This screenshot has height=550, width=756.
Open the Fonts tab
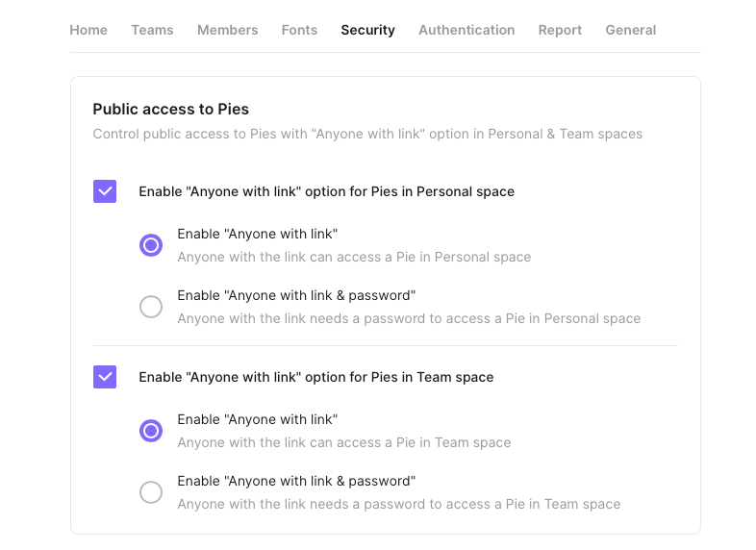click(299, 30)
